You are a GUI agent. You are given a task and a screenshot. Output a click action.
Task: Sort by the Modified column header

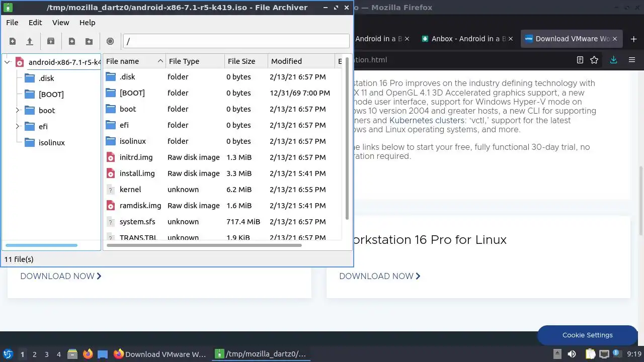pos(301,61)
